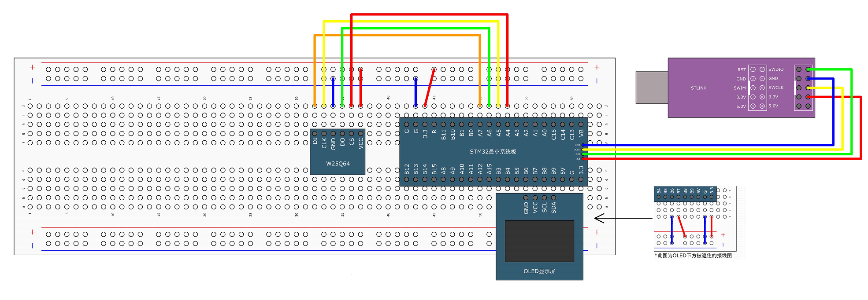Select the VCC pin label on W25Q64
Screen dimensions: 868x300
pos(361,143)
